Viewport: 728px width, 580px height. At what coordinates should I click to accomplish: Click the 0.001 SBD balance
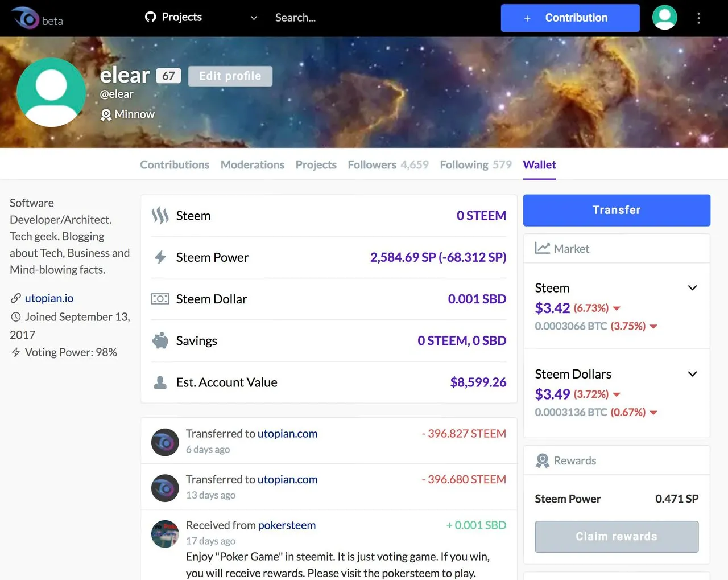(x=477, y=299)
